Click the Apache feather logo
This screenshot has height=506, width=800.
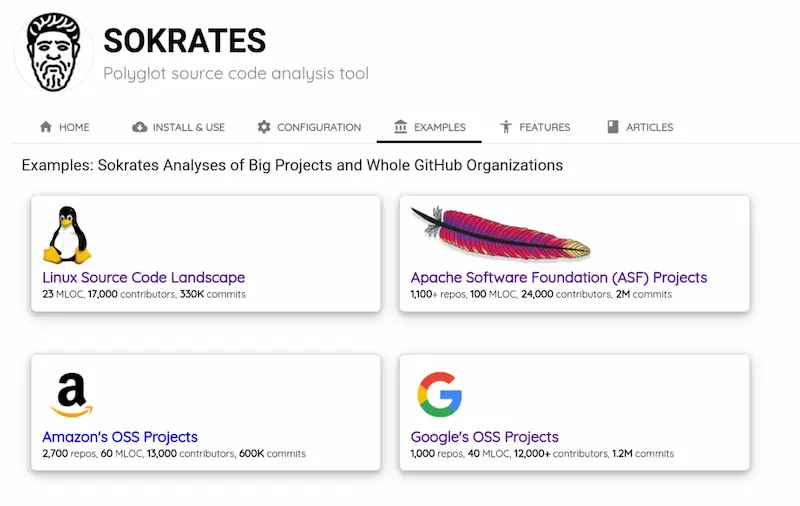pos(500,233)
